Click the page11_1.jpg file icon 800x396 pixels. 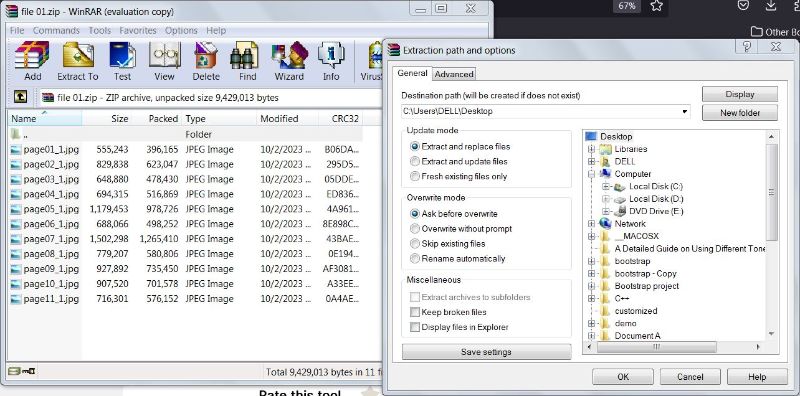click(x=16, y=299)
